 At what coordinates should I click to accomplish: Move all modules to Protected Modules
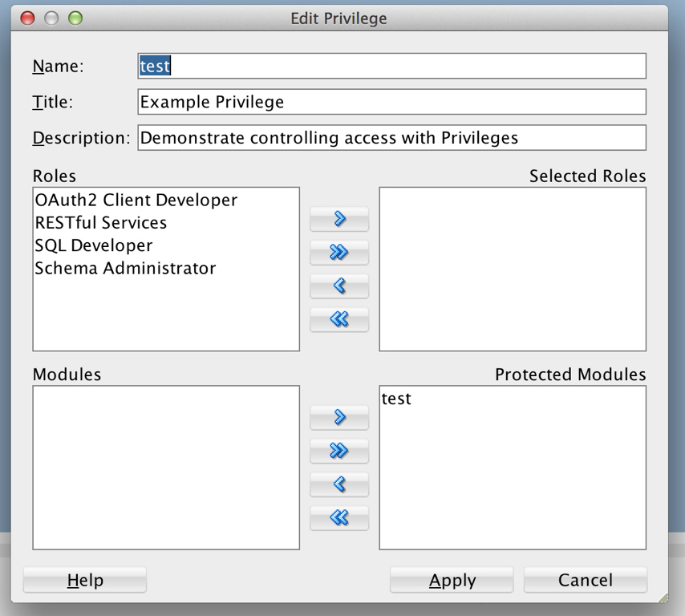pyautogui.click(x=339, y=451)
